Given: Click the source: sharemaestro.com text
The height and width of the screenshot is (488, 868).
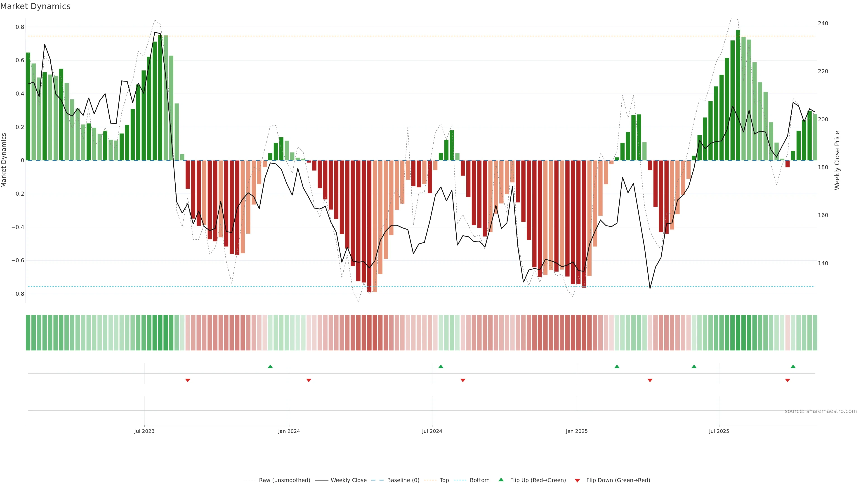Looking at the screenshot, I should click(821, 411).
